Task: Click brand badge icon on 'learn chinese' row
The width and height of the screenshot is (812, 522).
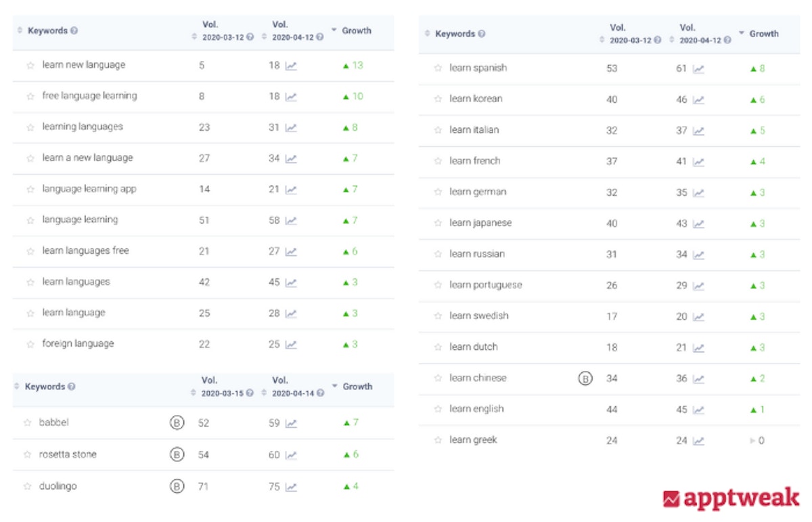Action: [x=585, y=378]
